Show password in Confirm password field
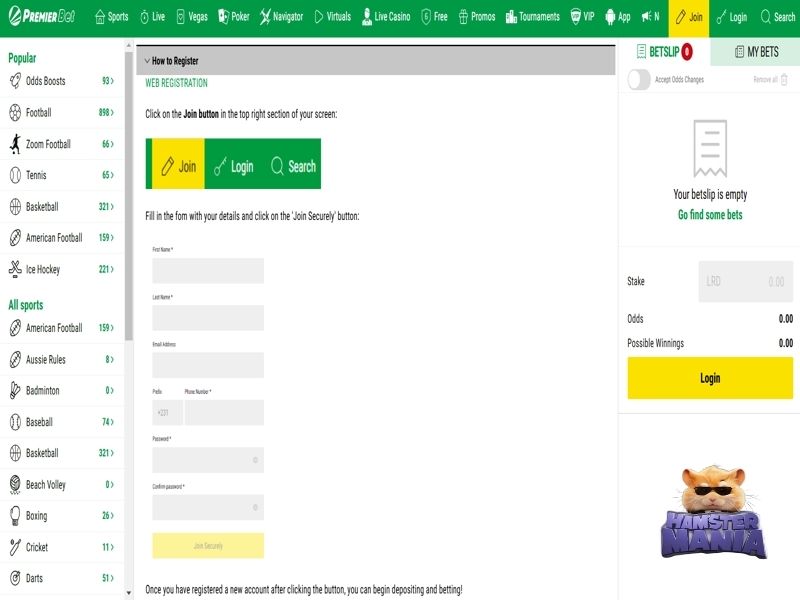 coord(256,507)
